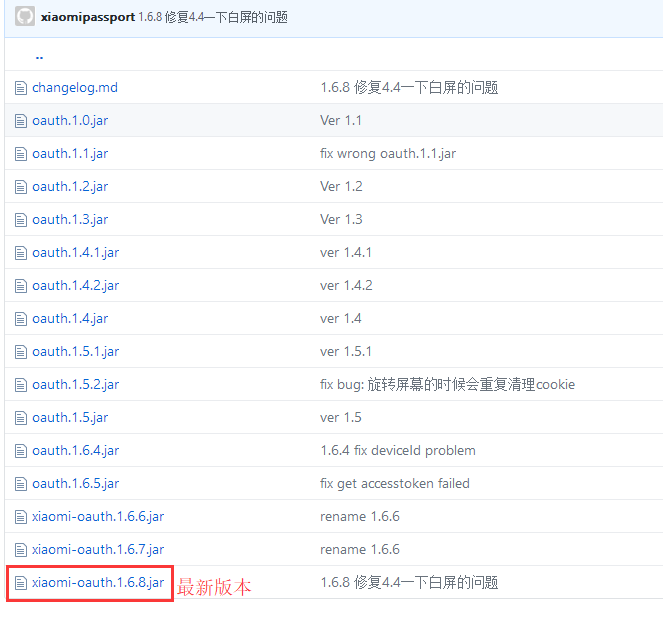This screenshot has width=663, height=623.
Task: Open the 'Ver 1.1' commit message
Action: [341, 121]
